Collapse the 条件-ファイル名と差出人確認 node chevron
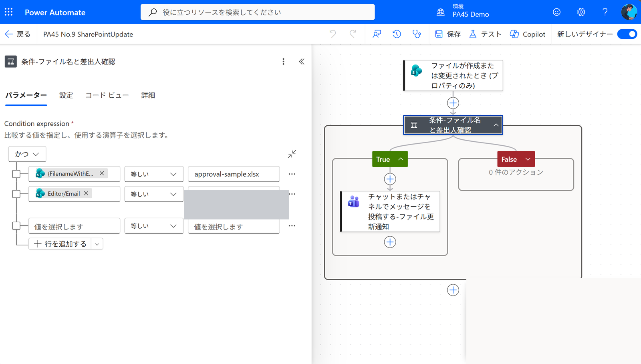This screenshot has width=641, height=364. coord(496,125)
